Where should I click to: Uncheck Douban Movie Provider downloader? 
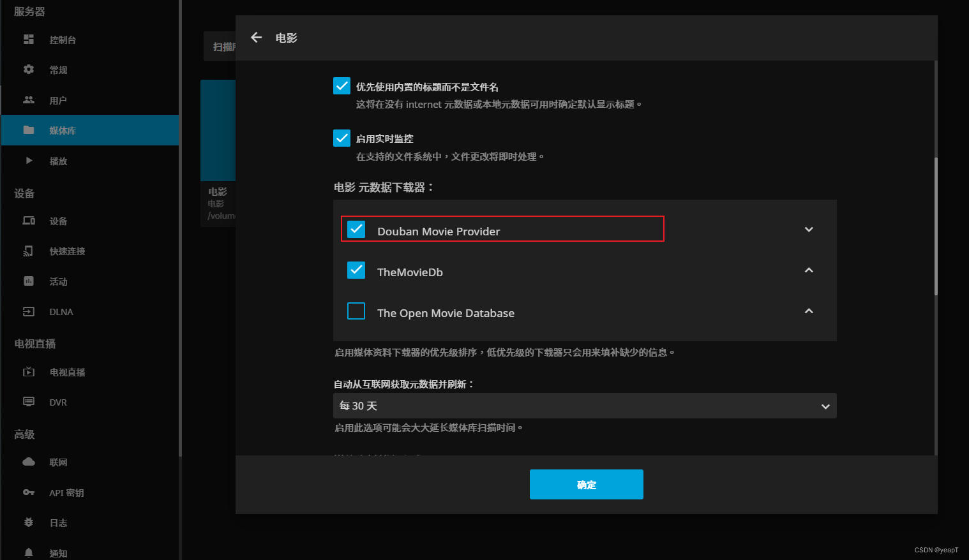[356, 230]
